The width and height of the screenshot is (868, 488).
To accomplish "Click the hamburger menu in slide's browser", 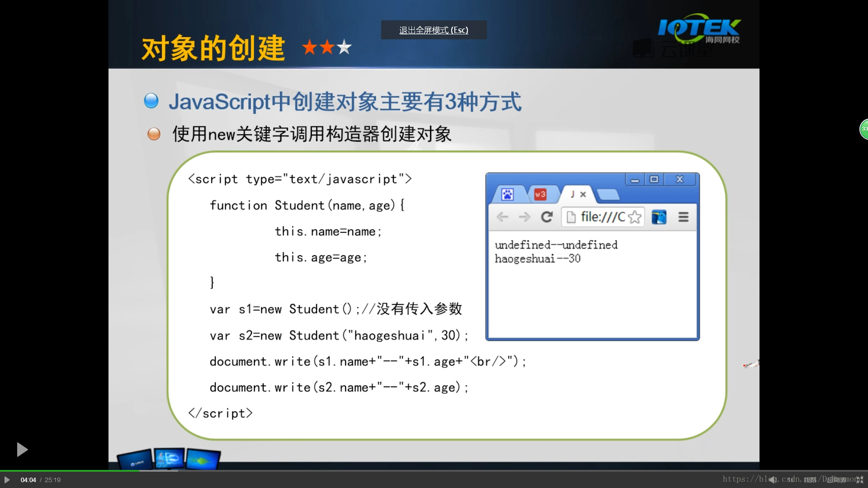I will pyautogui.click(x=683, y=217).
